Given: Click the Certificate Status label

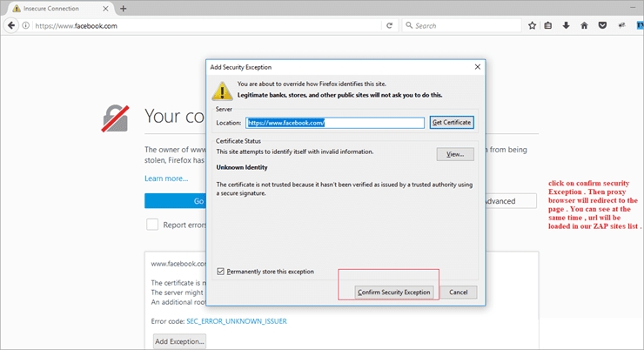Looking at the screenshot, I should pos(238,141).
